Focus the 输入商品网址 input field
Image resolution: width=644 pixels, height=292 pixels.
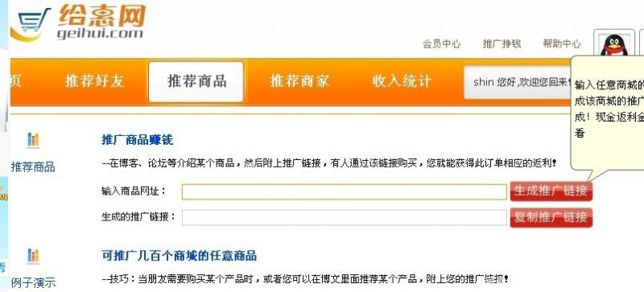[x=345, y=191]
